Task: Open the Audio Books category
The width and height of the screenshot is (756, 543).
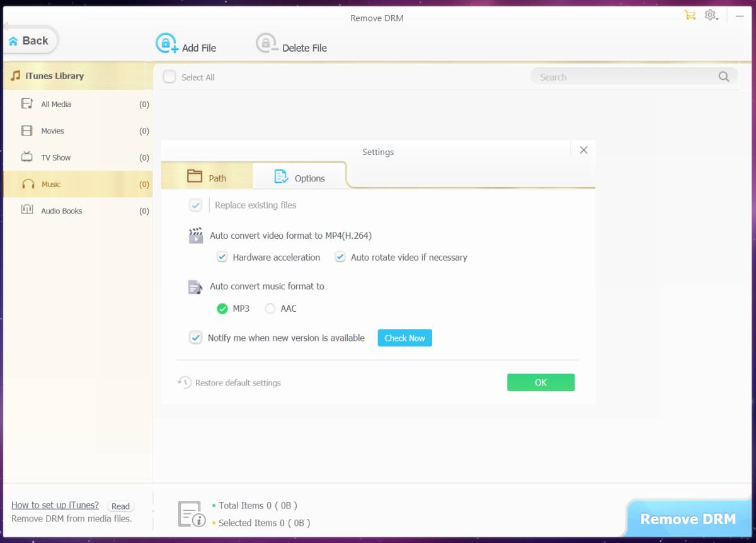Action: point(77,211)
